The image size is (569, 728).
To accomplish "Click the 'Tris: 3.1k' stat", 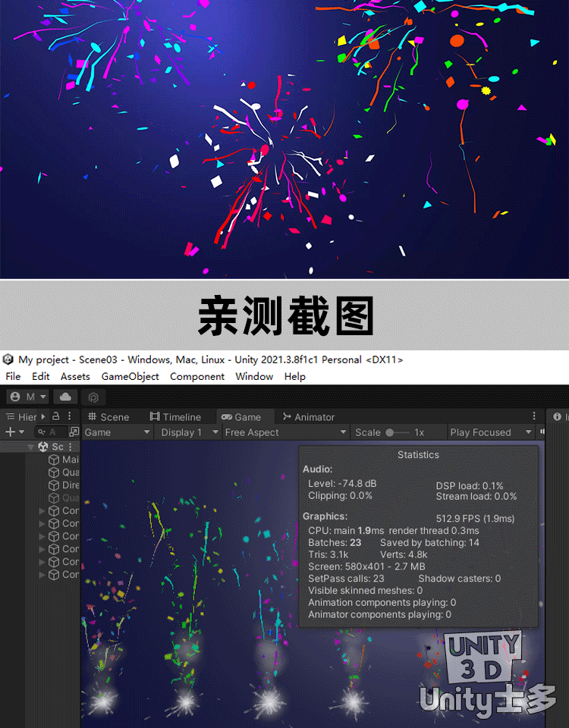I will (328, 555).
